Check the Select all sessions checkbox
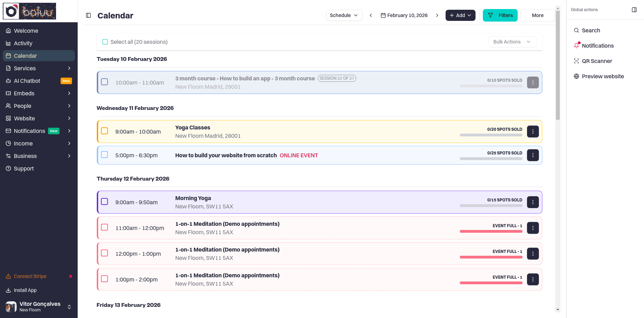The height and width of the screenshot is (318, 644). pyautogui.click(x=105, y=41)
